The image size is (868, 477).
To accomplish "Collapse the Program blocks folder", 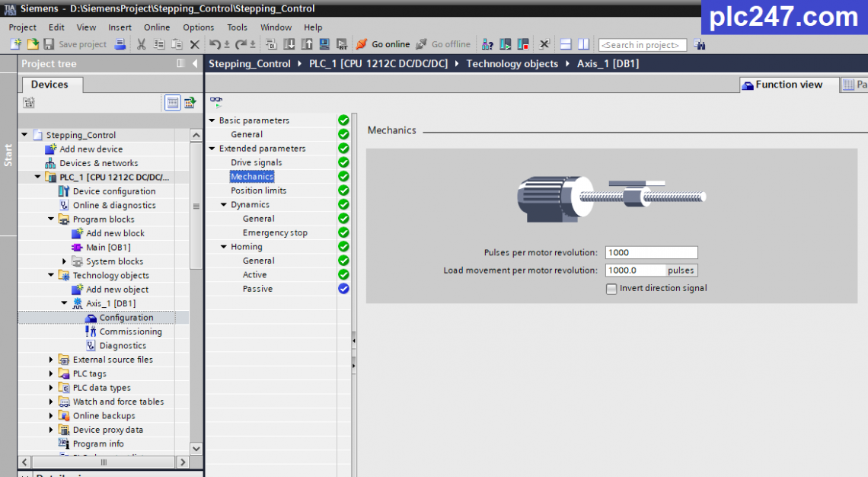I will [51, 219].
